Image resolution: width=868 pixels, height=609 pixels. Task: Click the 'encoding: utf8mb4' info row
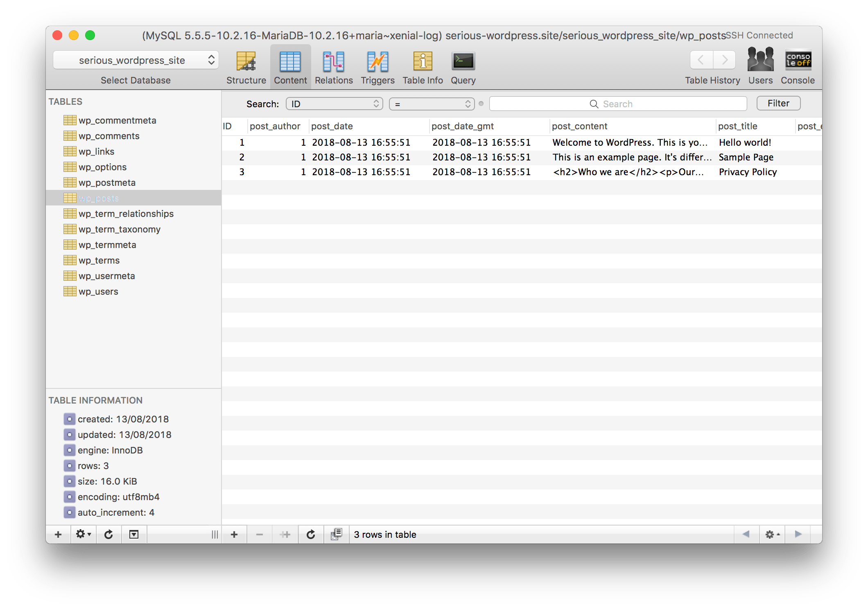click(133, 497)
